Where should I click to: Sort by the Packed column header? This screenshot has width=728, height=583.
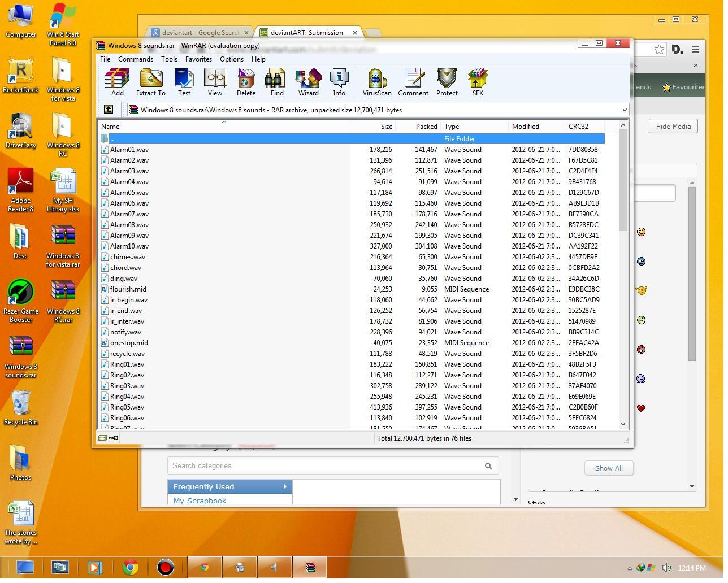point(418,127)
